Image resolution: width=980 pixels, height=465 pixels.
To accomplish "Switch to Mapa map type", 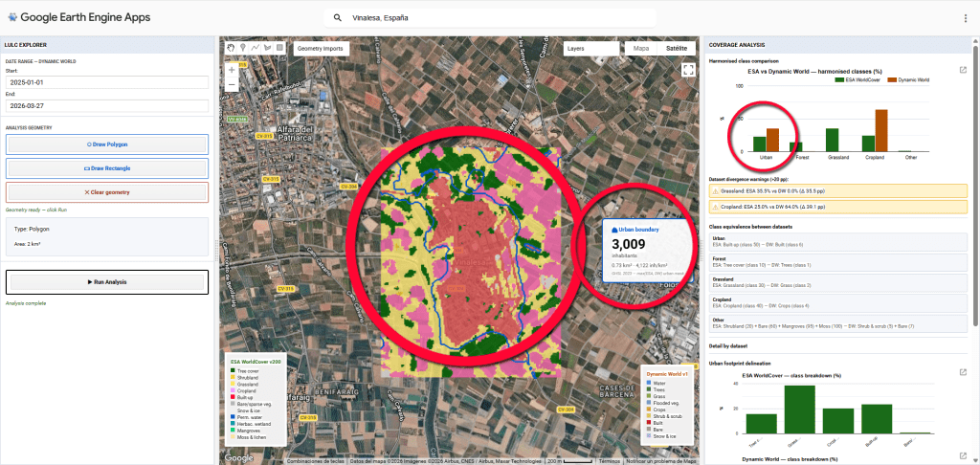I will pos(640,47).
